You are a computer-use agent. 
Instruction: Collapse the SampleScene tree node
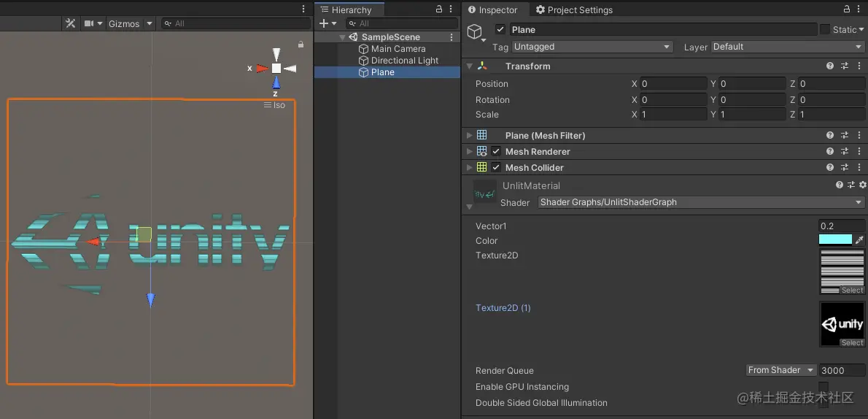[x=343, y=37]
